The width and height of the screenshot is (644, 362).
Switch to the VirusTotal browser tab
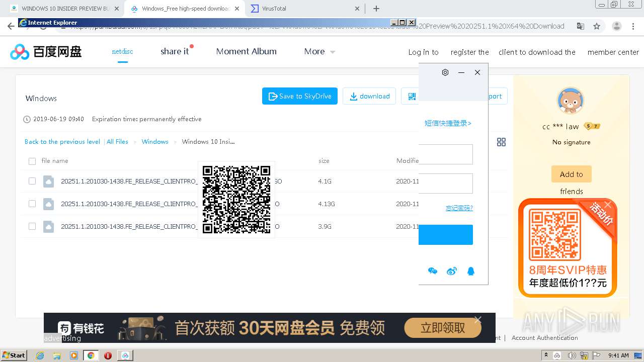(x=306, y=9)
